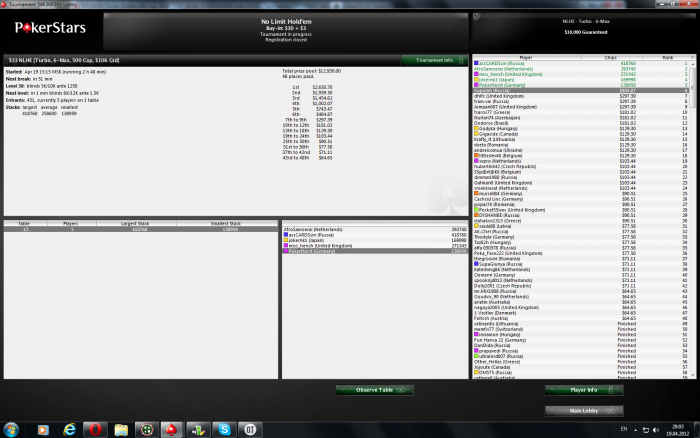Click scroll-up arrow of ranking list scrollbar
The image size is (700, 438).
[693, 64]
